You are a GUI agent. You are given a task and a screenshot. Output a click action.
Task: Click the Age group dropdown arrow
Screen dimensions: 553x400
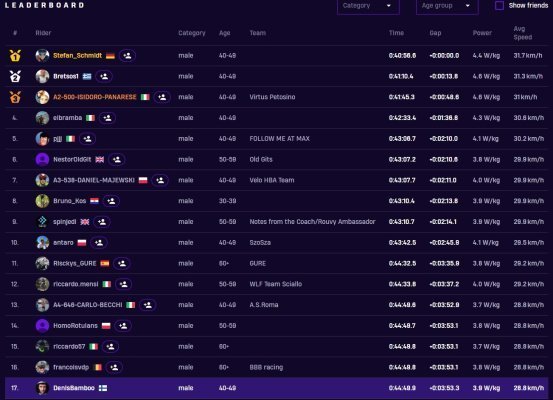point(468,6)
